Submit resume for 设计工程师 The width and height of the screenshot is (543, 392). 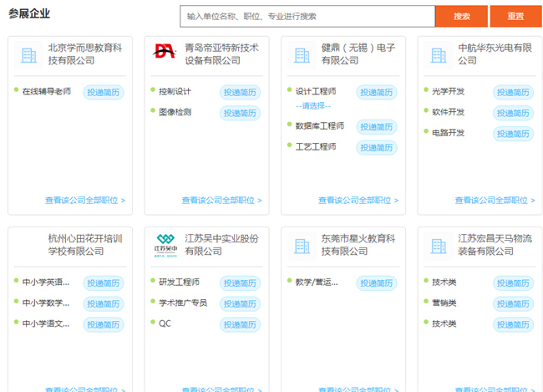pos(377,92)
